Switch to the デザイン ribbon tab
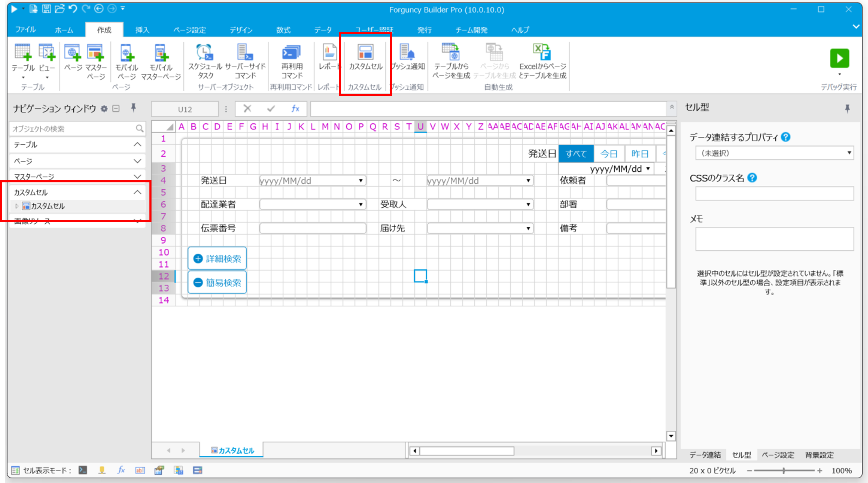Image resolution: width=868 pixels, height=483 pixels. (241, 30)
